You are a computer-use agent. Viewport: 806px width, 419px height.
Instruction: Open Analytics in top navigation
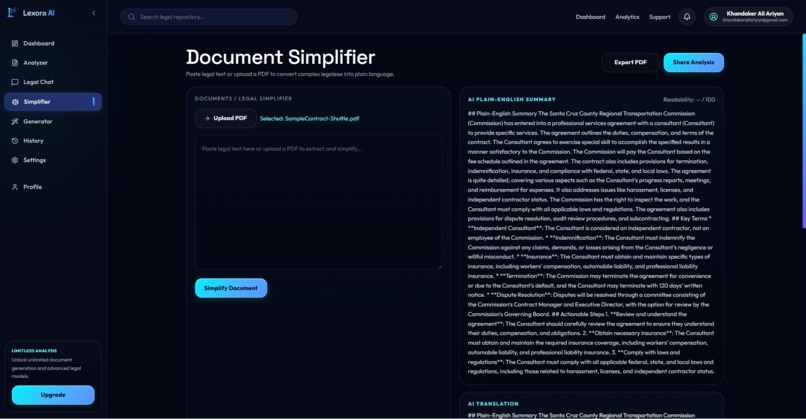tap(627, 17)
